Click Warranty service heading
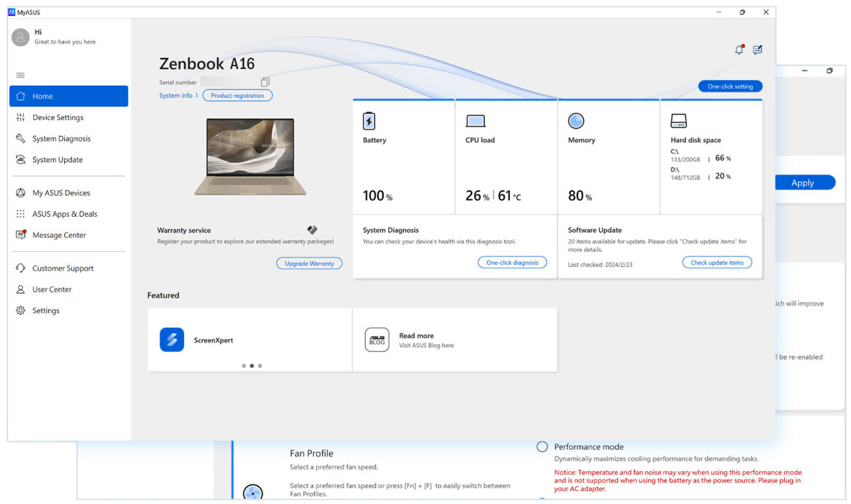This screenshot has height=504, width=851. tap(184, 231)
